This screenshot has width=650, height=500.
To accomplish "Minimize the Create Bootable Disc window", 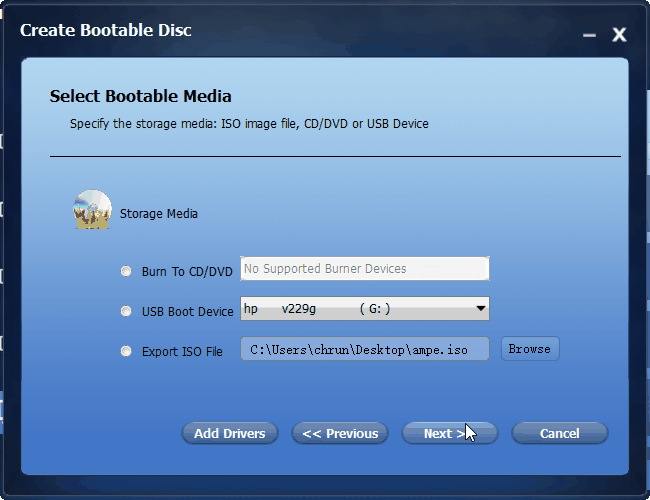I will [x=589, y=35].
